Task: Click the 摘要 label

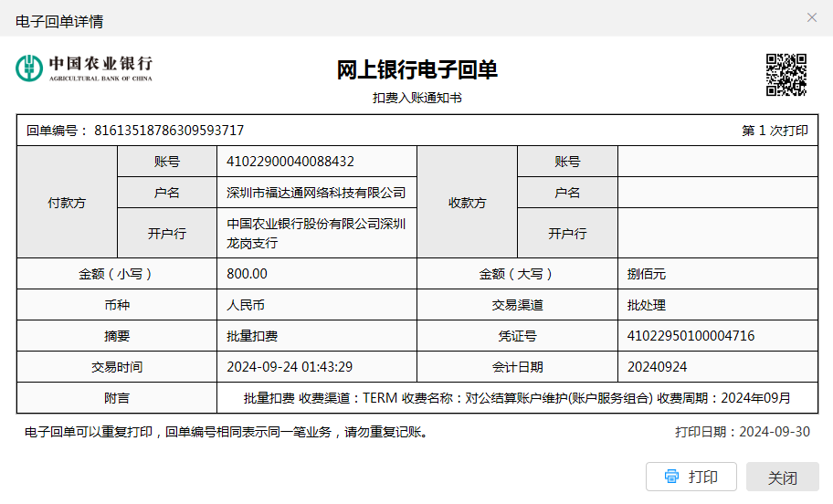Action: pos(117,336)
